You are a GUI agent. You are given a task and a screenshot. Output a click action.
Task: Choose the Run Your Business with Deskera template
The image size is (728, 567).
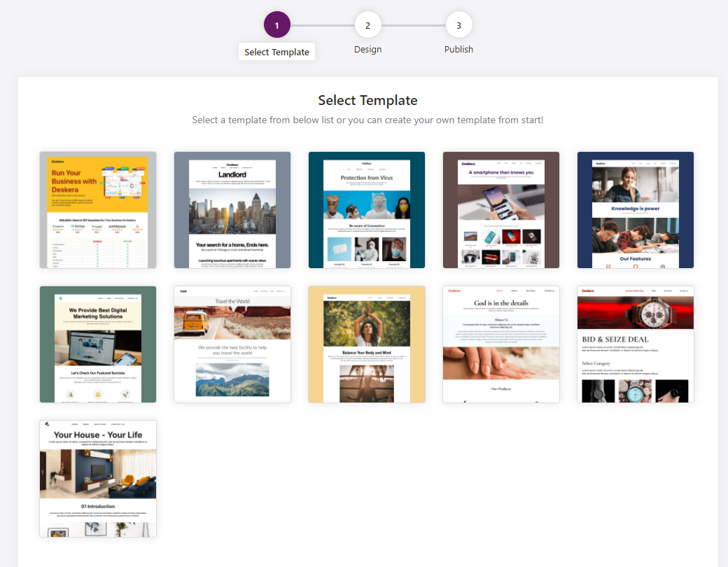coord(98,210)
